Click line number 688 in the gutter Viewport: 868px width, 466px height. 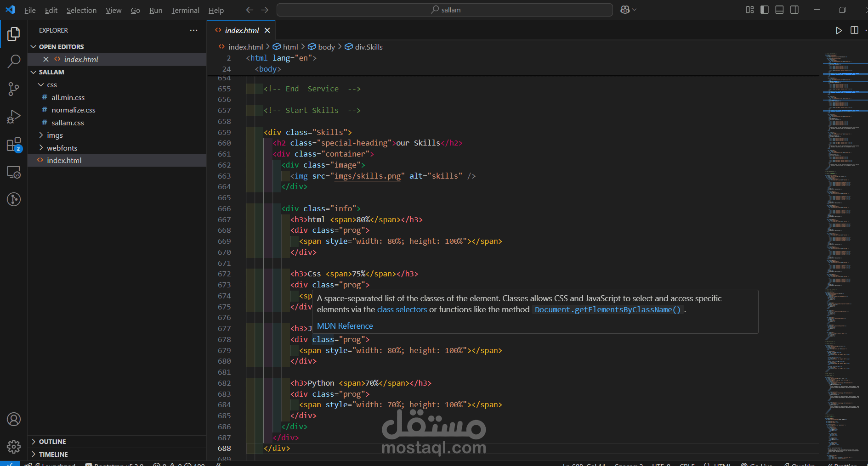[224, 449]
